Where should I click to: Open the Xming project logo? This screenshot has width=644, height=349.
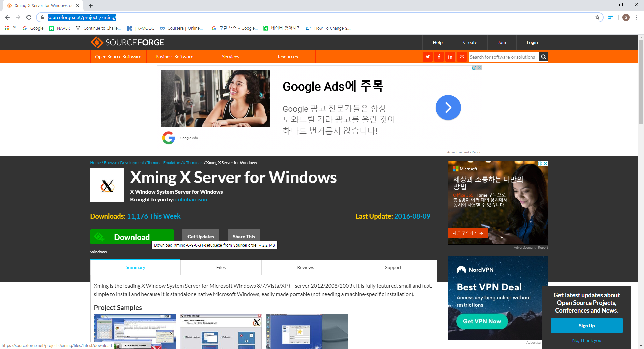107,185
